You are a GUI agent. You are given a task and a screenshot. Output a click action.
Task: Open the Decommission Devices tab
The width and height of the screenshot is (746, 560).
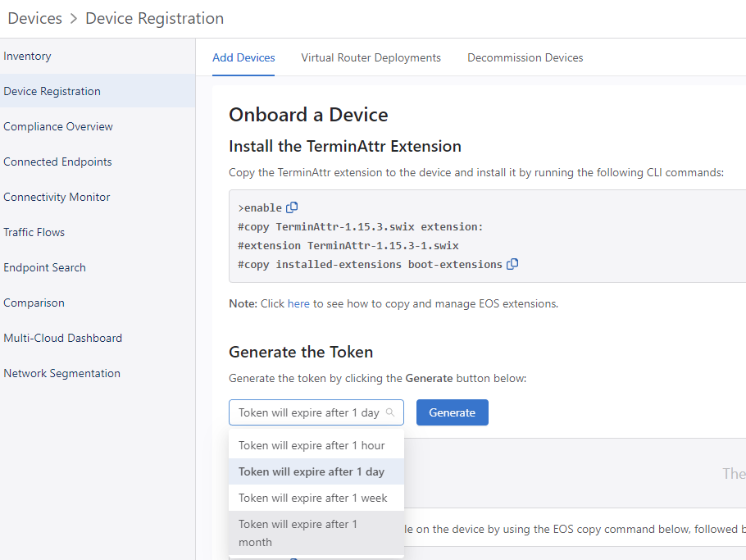525,57
